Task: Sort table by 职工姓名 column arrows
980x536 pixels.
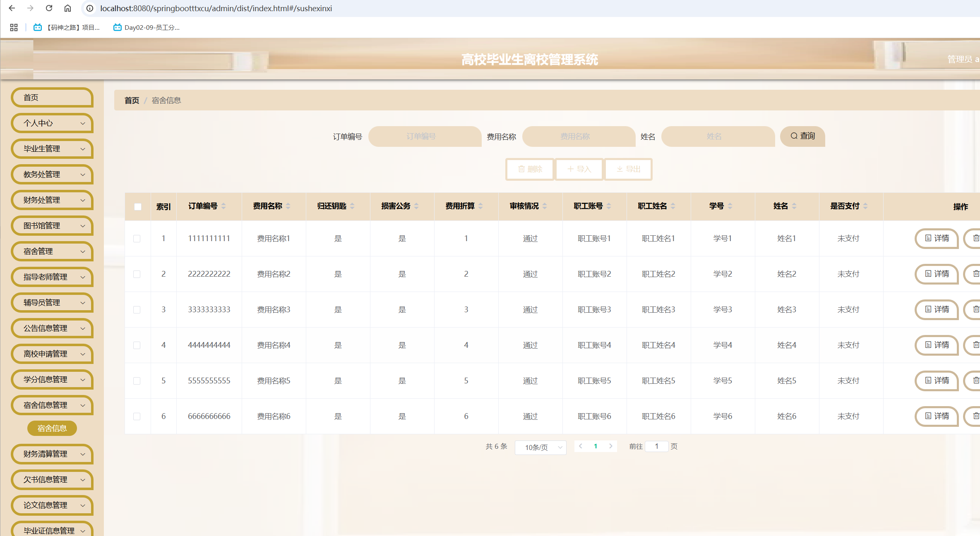Action: pyautogui.click(x=673, y=206)
